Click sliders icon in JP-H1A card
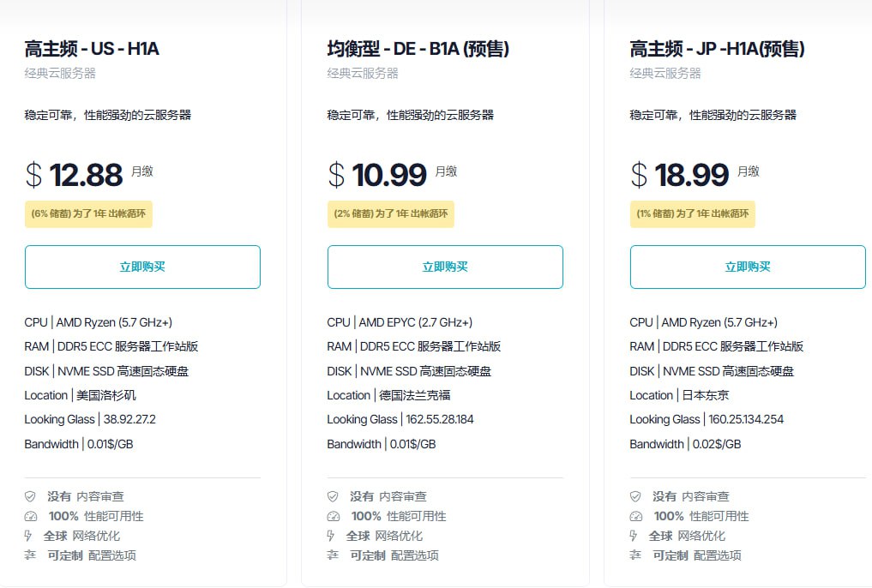The image size is (872, 588). point(635,555)
